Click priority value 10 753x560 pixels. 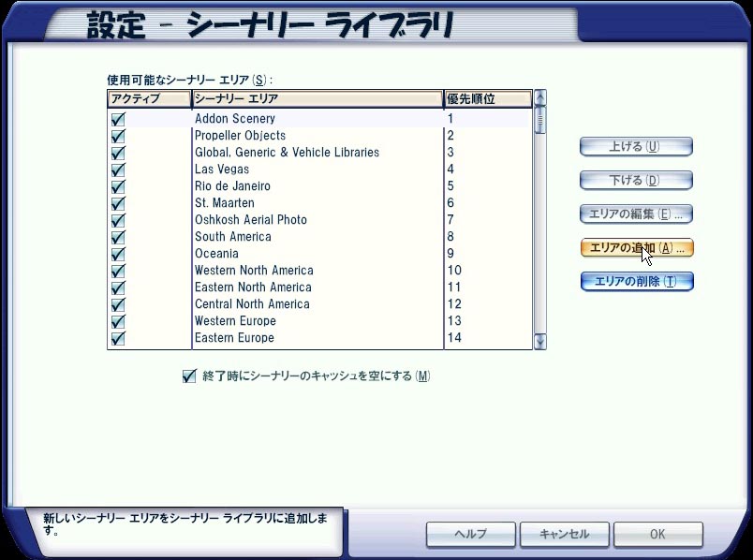point(454,271)
